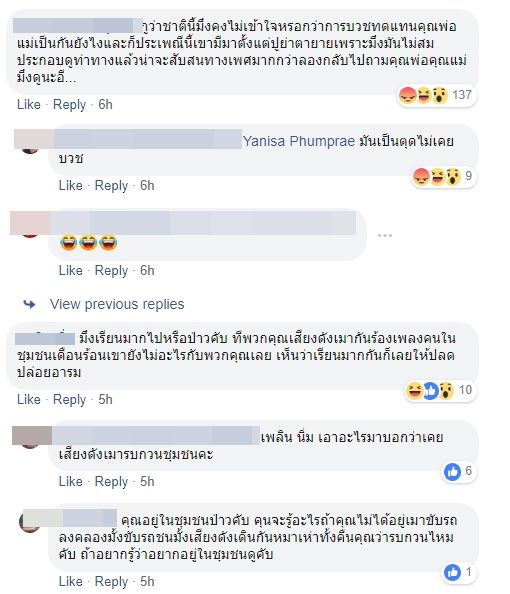The height and width of the screenshot is (594, 510).
Task: Like the top comment posted 6h ago
Action: click(x=29, y=105)
